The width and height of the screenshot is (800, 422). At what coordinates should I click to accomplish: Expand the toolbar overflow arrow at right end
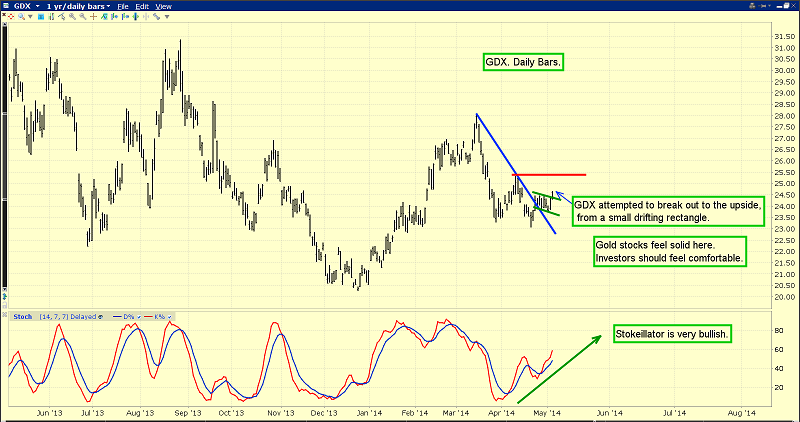pyautogui.click(x=167, y=17)
